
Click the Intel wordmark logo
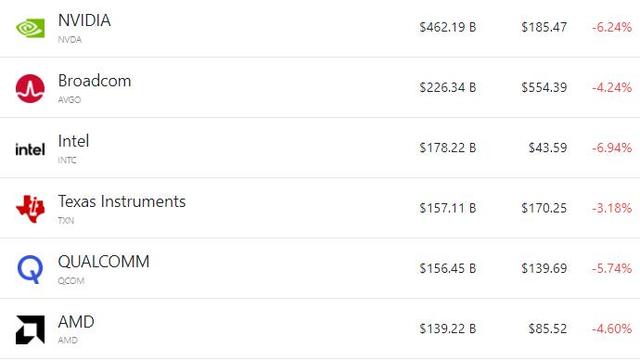(x=30, y=149)
